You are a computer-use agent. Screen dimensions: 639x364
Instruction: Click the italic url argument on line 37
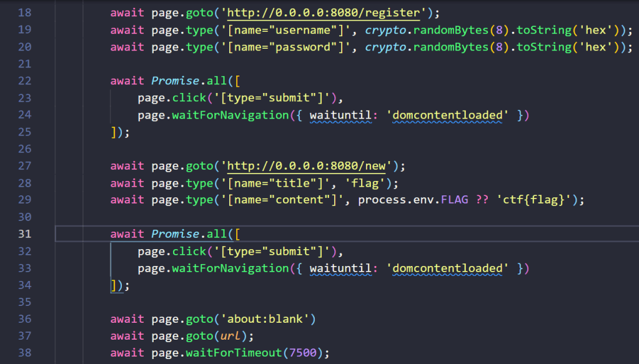232,336
